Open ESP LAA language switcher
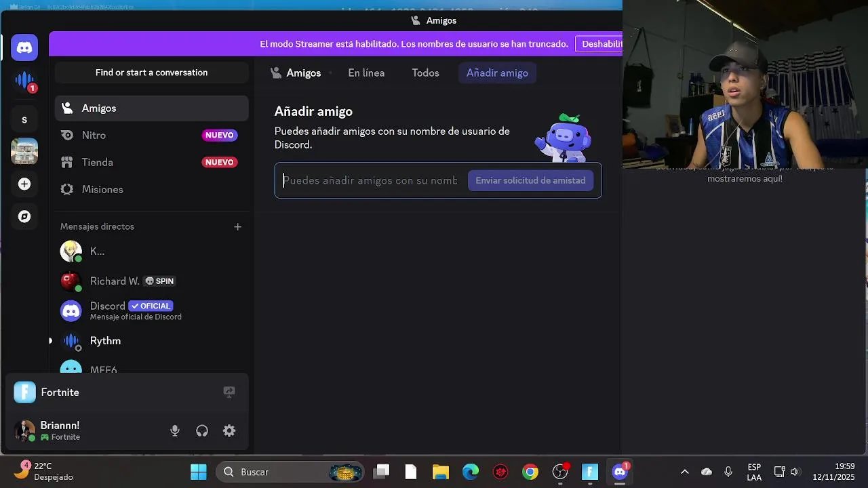Screen dimensions: 868x488 tap(754, 472)
